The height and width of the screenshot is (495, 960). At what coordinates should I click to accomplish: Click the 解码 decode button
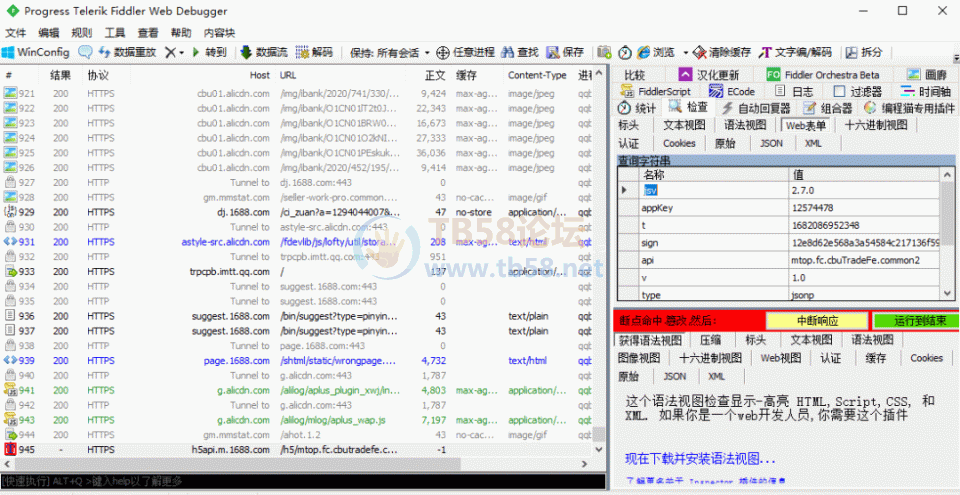314,52
